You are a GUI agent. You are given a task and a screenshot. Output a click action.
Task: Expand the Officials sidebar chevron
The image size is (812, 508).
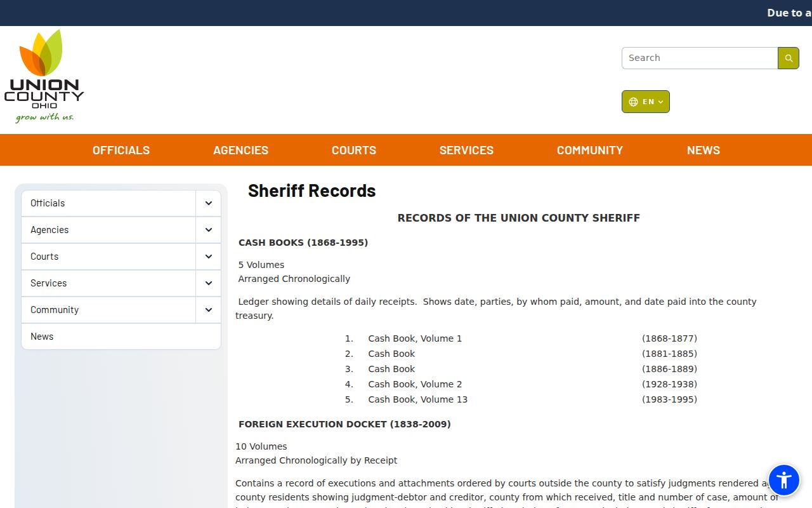click(209, 203)
